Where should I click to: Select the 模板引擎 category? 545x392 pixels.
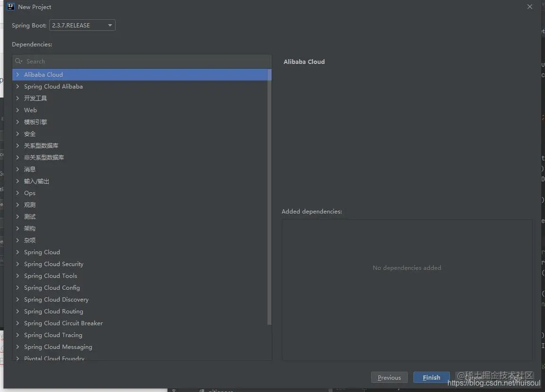coord(140,122)
